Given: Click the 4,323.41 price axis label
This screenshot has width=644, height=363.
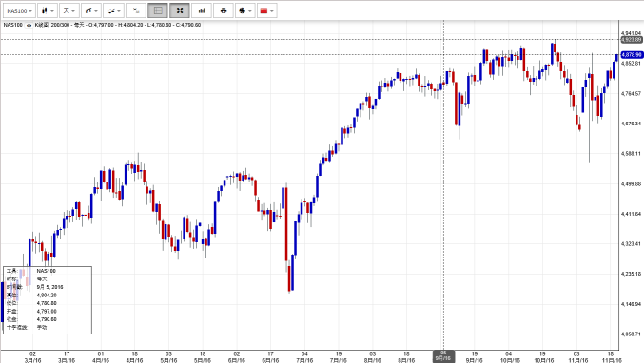Looking at the screenshot, I should 631,244.
